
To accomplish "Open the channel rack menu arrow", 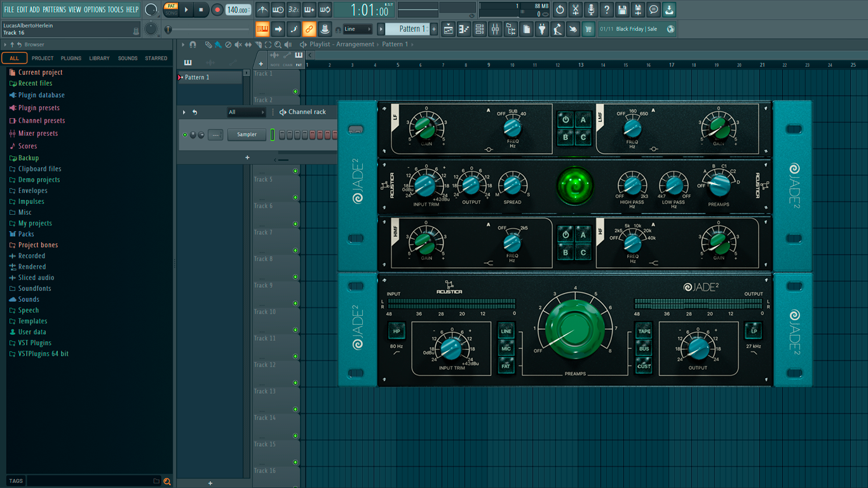I will (184, 112).
